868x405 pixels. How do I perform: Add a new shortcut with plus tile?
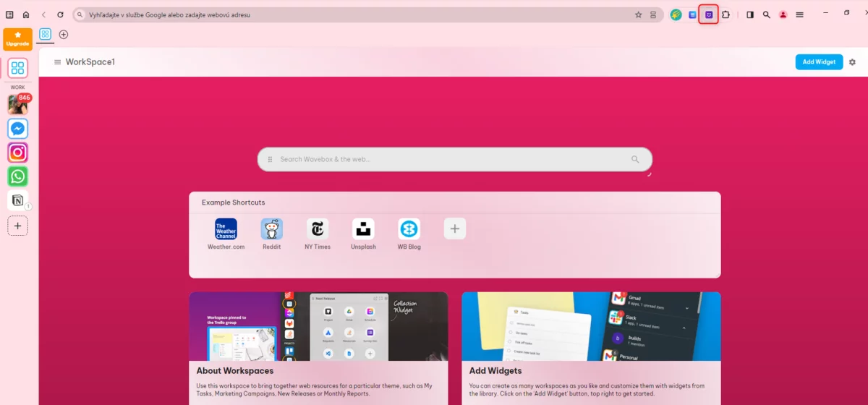point(454,229)
